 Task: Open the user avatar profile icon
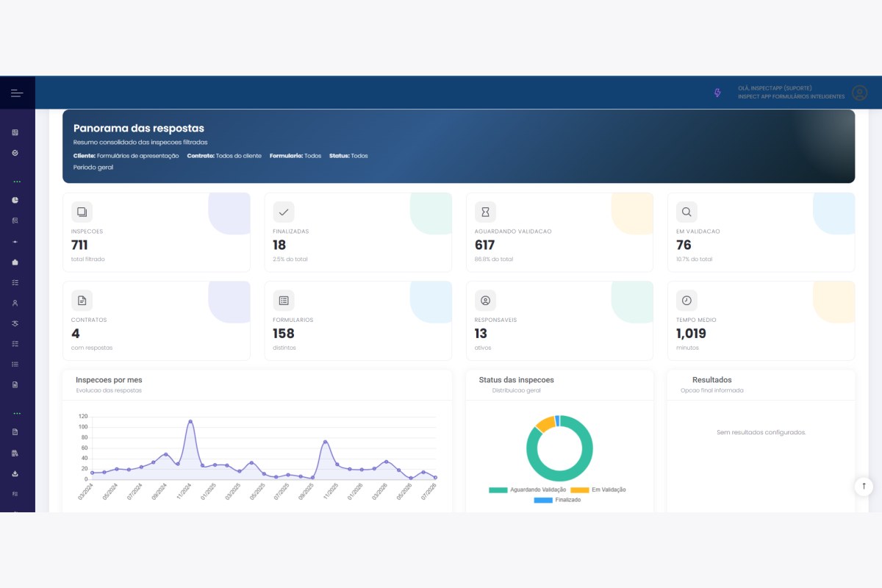pos(859,93)
